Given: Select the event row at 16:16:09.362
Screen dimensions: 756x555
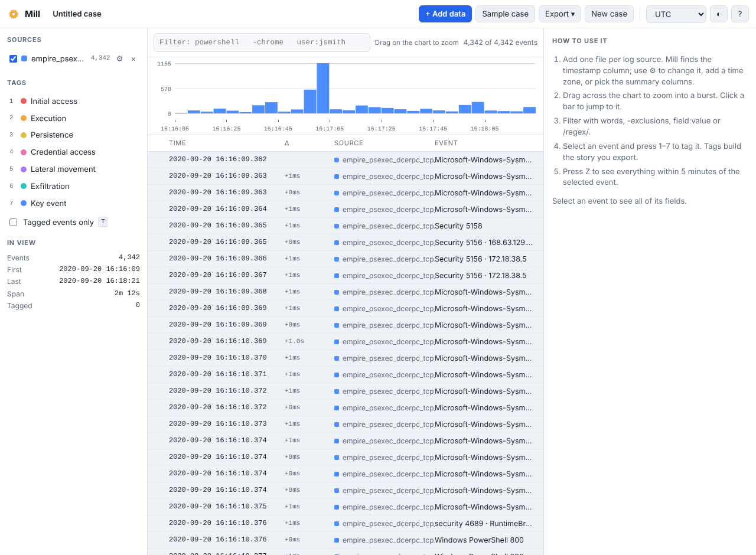Looking at the screenshot, I should coord(346,159).
